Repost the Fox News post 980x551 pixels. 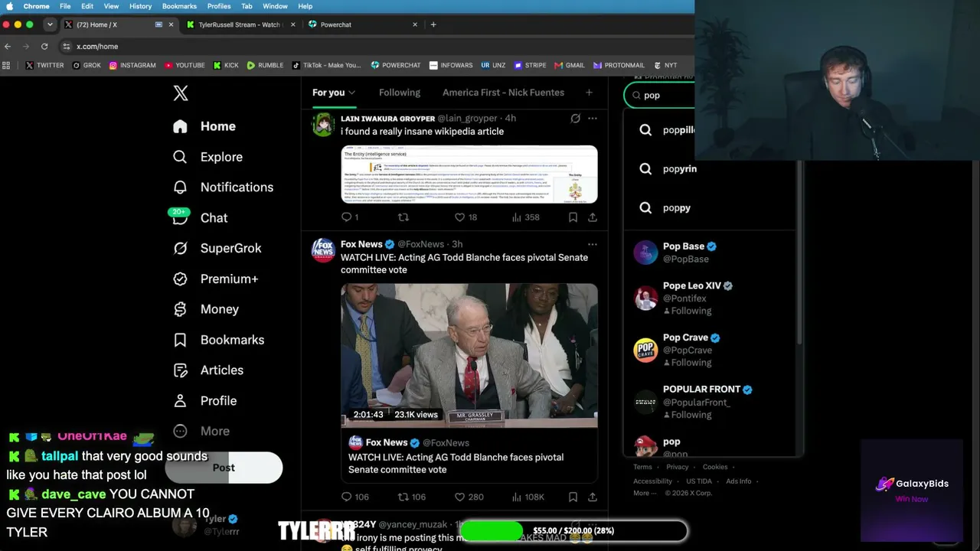[x=412, y=497]
